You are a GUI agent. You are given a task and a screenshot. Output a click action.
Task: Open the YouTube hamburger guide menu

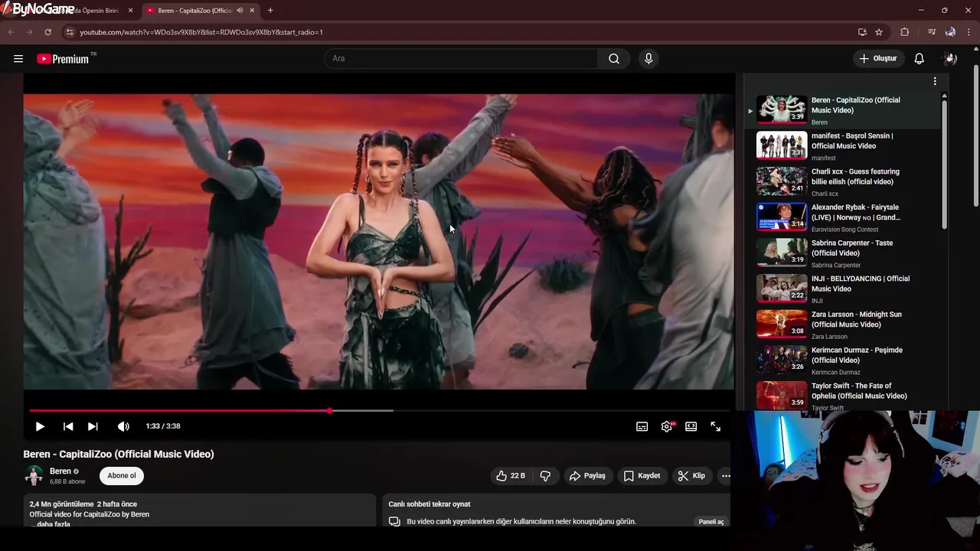coord(18,59)
